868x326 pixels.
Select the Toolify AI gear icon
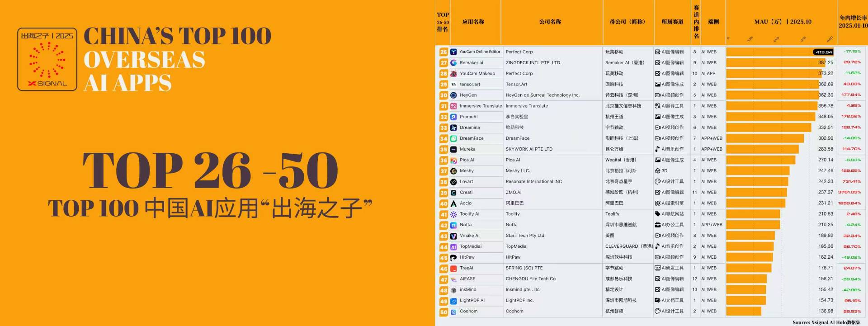point(453,214)
